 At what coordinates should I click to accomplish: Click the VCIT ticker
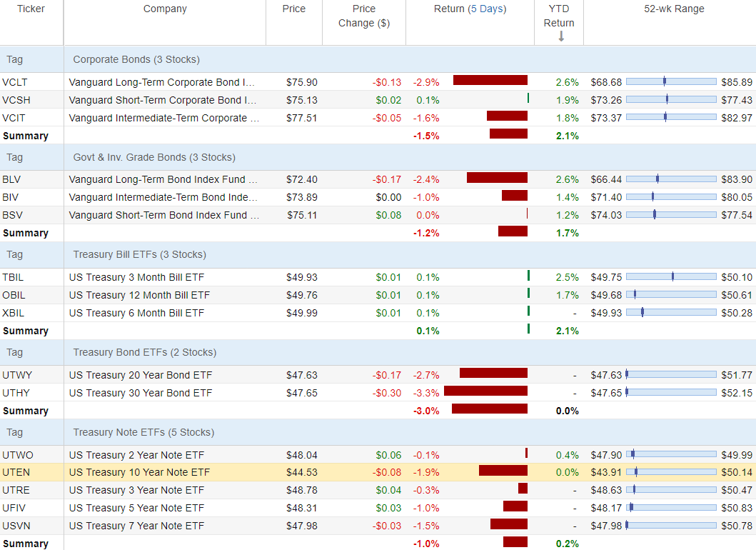14,118
